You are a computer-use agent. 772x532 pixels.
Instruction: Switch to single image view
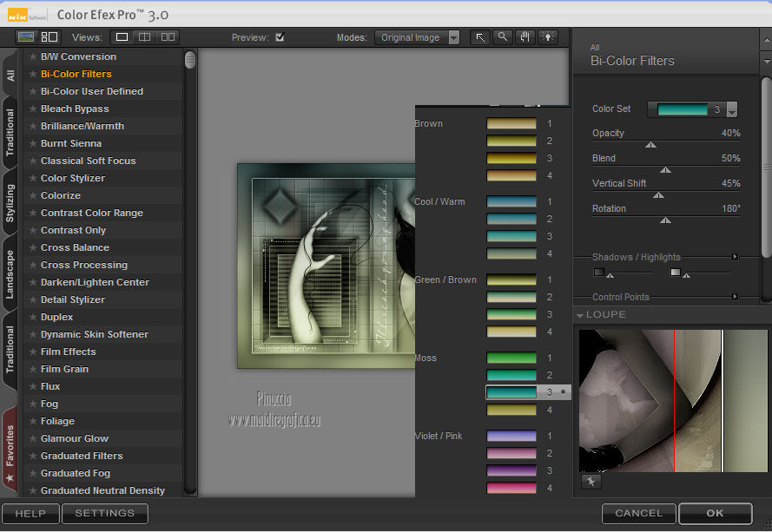(122, 37)
